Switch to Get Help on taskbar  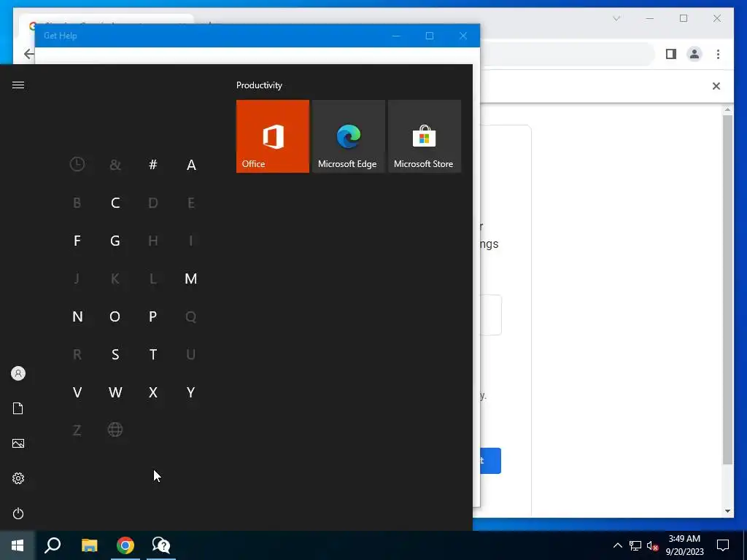[161, 545]
